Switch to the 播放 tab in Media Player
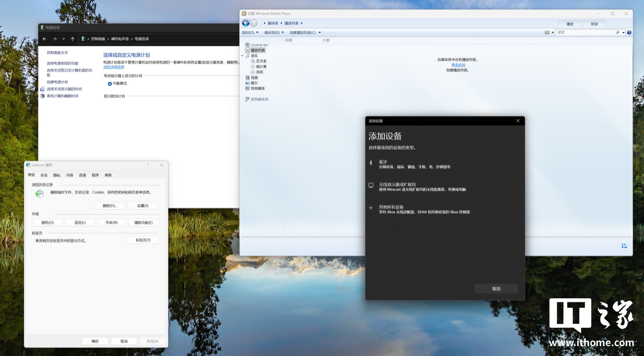 point(570,24)
